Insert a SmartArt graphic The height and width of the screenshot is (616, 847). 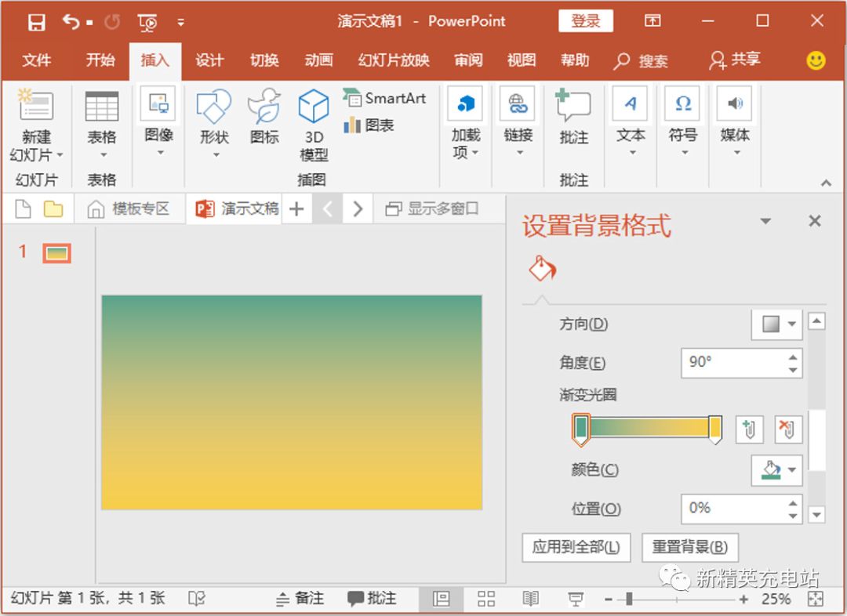tap(384, 98)
